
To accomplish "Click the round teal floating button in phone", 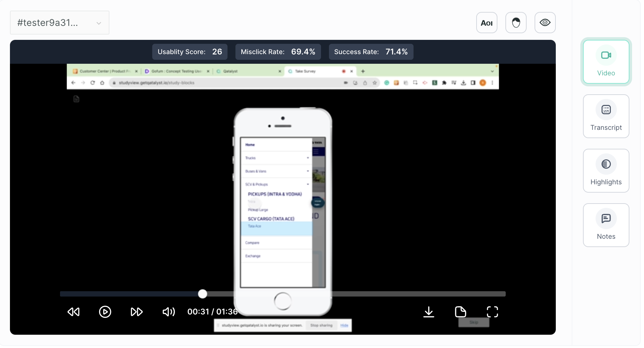I will pyautogui.click(x=317, y=203).
